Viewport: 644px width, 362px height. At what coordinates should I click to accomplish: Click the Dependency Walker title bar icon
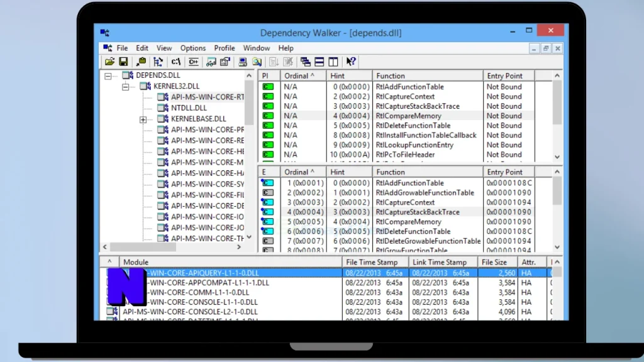click(x=105, y=33)
